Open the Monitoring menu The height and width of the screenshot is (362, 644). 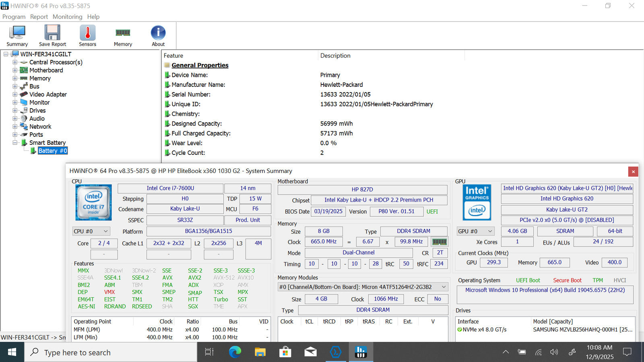67,17
